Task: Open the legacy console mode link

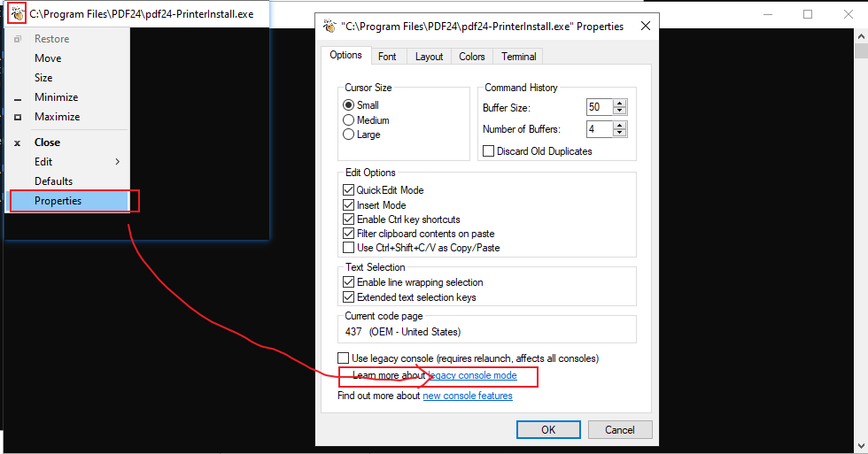Action: point(472,376)
